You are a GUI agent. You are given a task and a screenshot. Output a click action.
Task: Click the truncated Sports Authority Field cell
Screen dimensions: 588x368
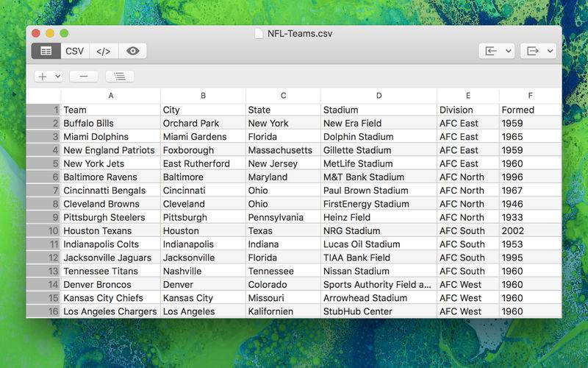coord(379,285)
